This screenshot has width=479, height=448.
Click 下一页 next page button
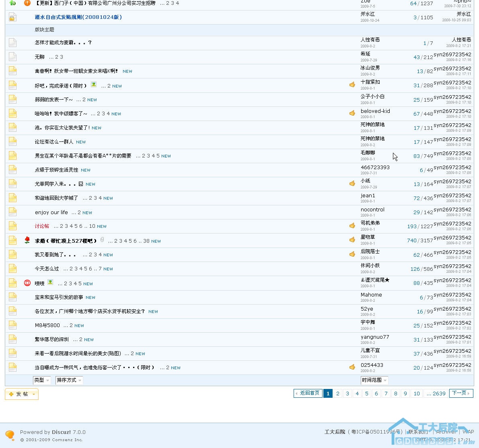pos(461,393)
